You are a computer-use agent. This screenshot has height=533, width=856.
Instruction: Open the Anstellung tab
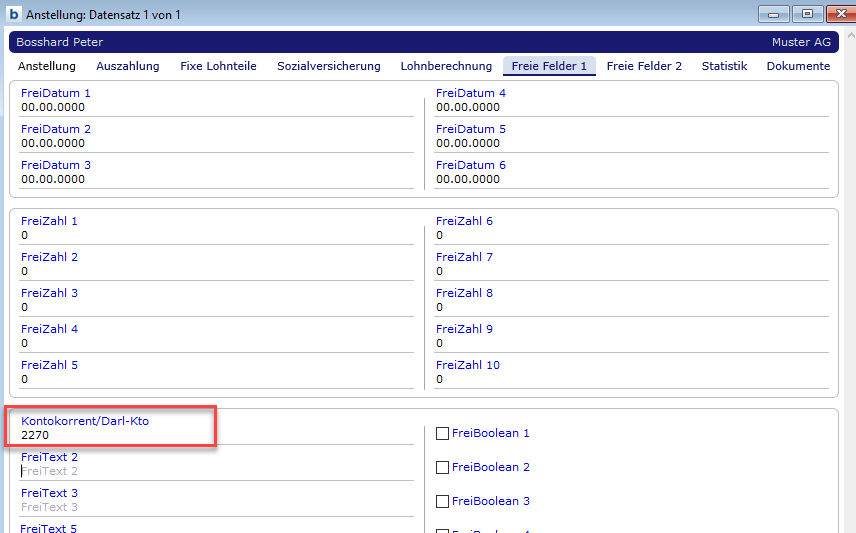point(47,66)
